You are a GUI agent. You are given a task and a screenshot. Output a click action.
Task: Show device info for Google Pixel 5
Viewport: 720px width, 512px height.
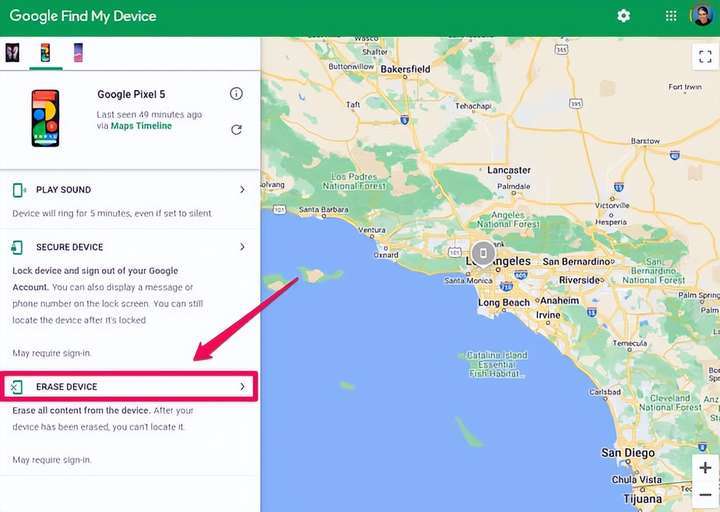point(236,94)
